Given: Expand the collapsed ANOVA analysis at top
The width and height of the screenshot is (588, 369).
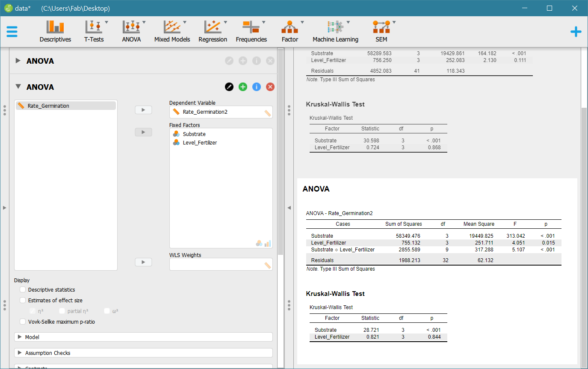Looking at the screenshot, I should point(18,61).
